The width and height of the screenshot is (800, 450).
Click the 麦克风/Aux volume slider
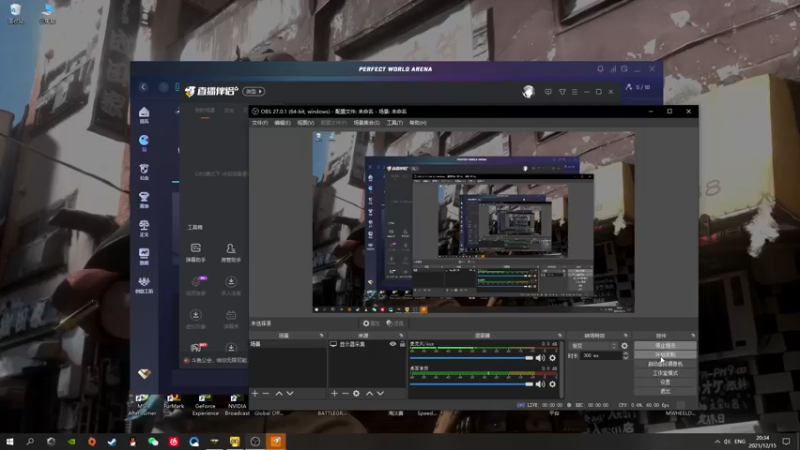(471, 358)
